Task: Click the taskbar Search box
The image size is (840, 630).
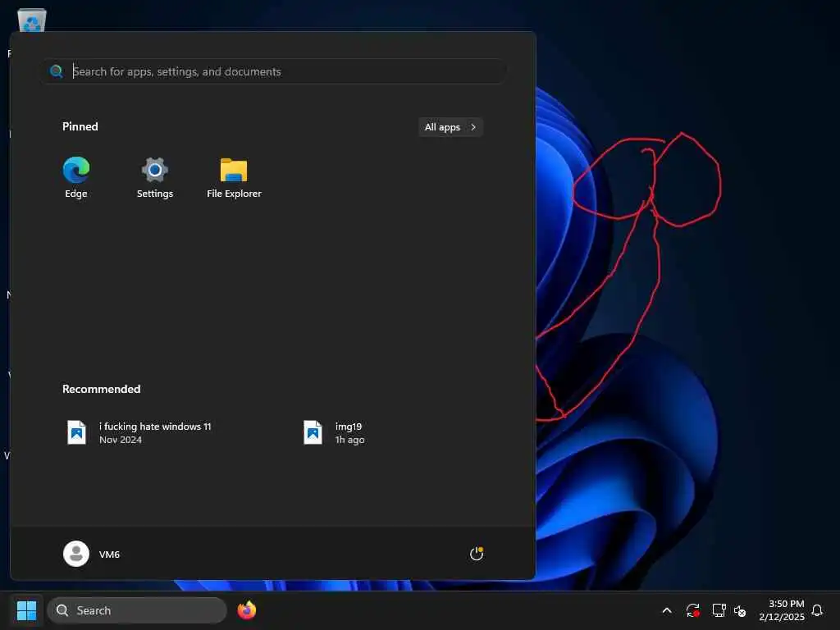Action: (x=137, y=610)
